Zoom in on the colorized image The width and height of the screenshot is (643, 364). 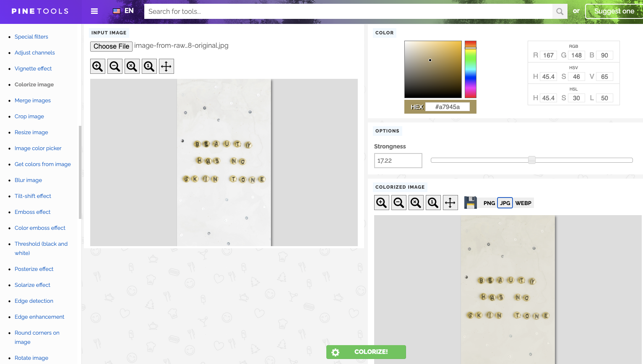pos(381,202)
